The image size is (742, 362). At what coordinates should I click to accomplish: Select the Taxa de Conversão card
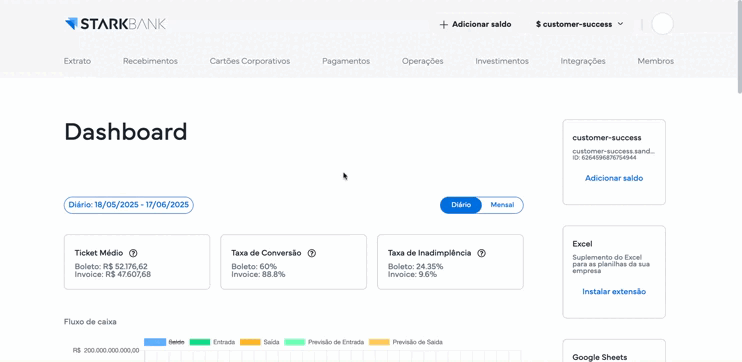tap(293, 262)
